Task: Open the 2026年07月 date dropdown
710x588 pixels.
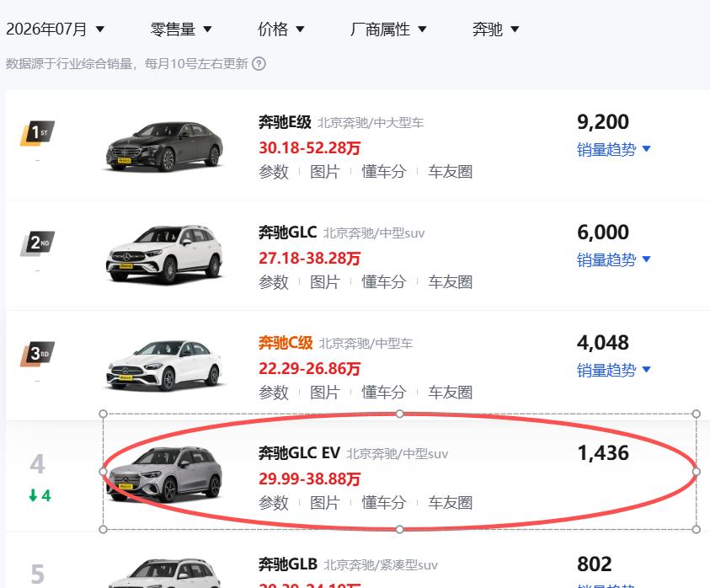Action: point(56,29)
